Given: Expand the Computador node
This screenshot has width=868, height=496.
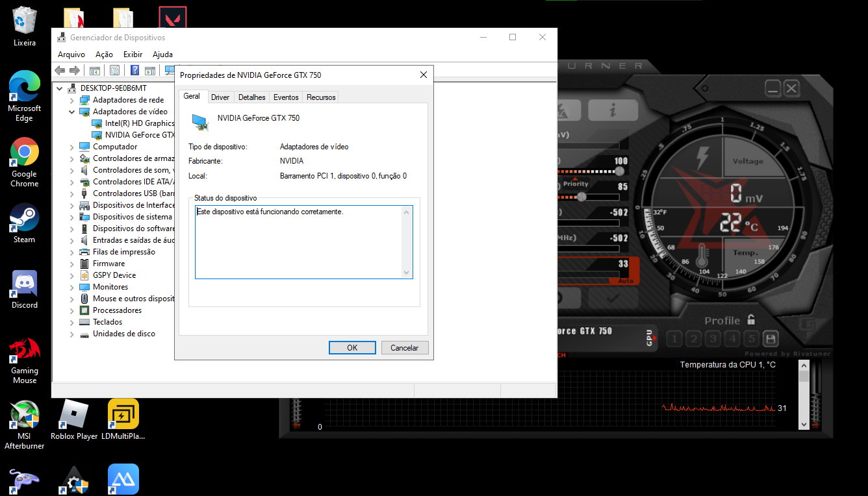Looking at the screenshot, I should (72, 147).
